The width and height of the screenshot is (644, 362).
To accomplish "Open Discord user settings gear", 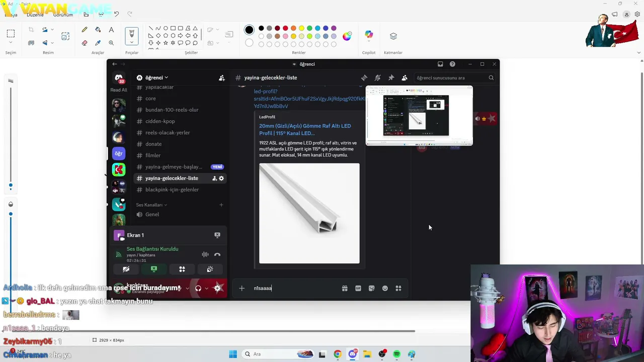I will 218,288.
